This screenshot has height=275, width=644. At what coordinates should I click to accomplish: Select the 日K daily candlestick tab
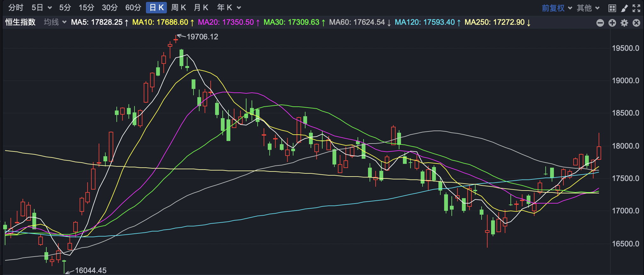156,8
